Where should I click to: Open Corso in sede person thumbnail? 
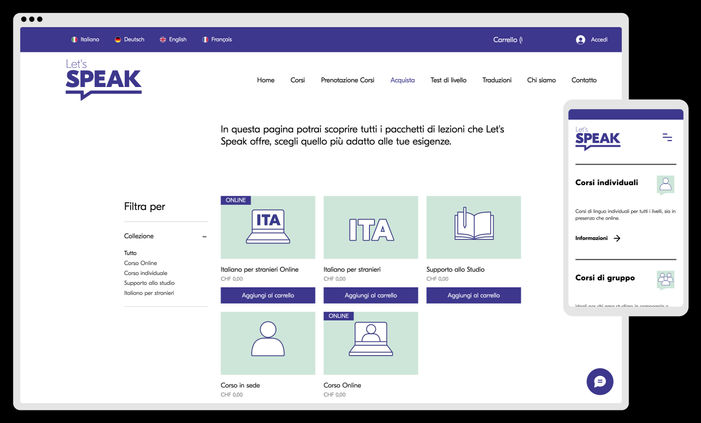coord(268,343)
